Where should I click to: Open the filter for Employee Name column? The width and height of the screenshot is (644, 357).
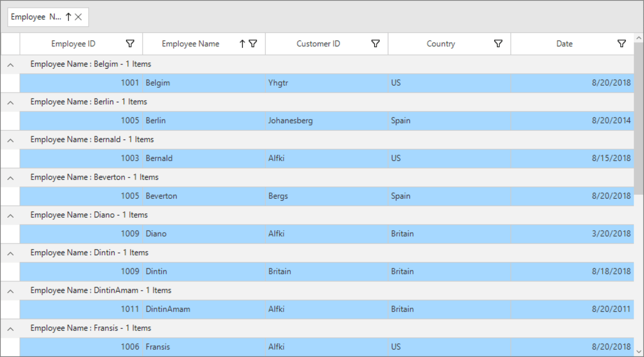[x=253, y=43]
